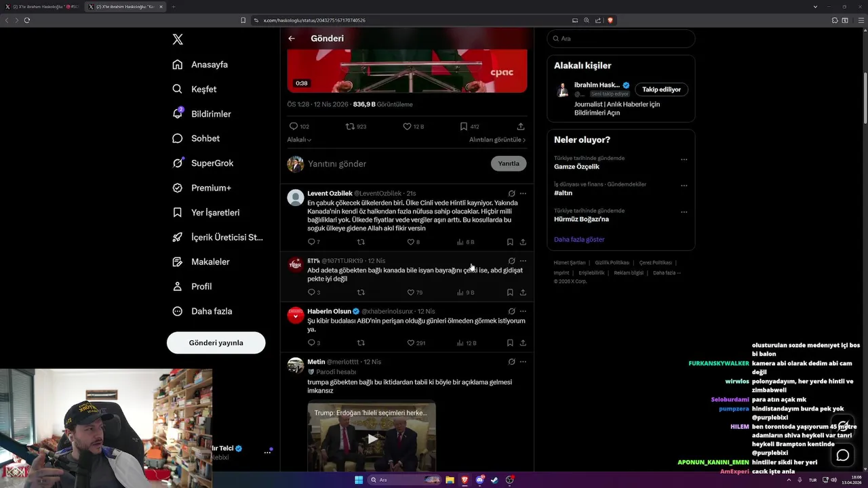Open Yer İşaretleri bookmarks
868x488 pixels.
coord(205,212)
